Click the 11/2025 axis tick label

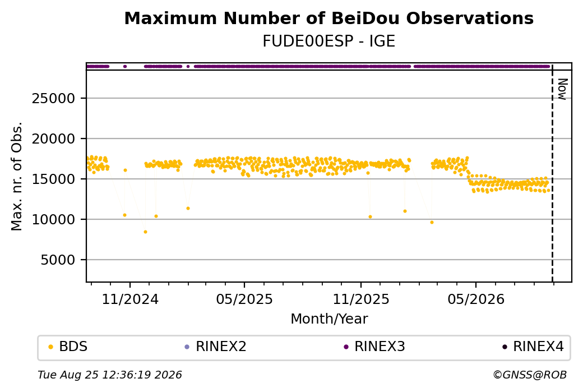360,299
